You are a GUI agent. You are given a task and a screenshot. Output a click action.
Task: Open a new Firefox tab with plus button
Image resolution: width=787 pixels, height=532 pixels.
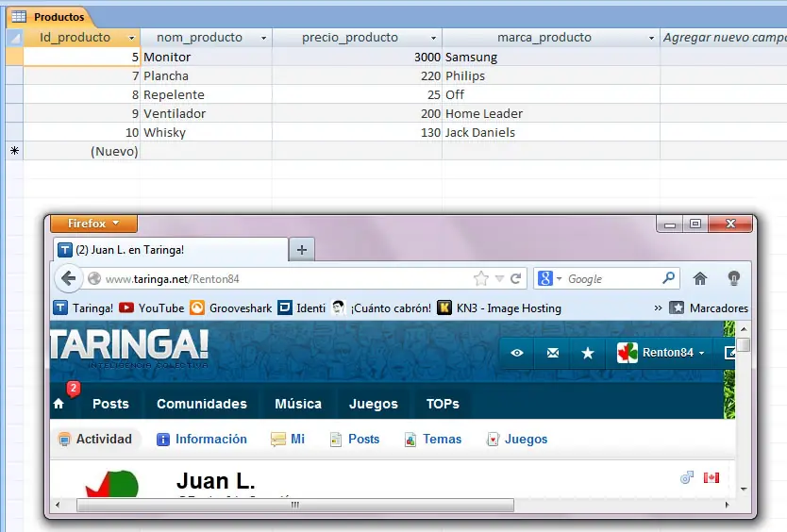coord(302,249)
